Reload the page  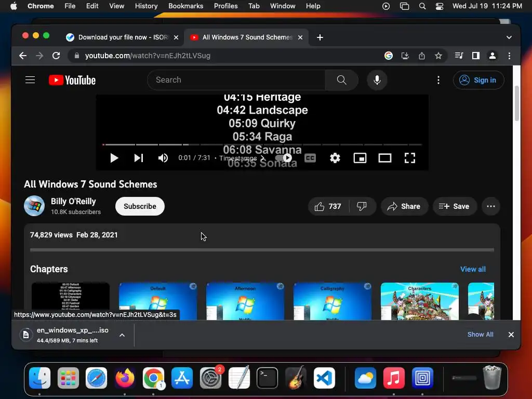tap(56, 56)
